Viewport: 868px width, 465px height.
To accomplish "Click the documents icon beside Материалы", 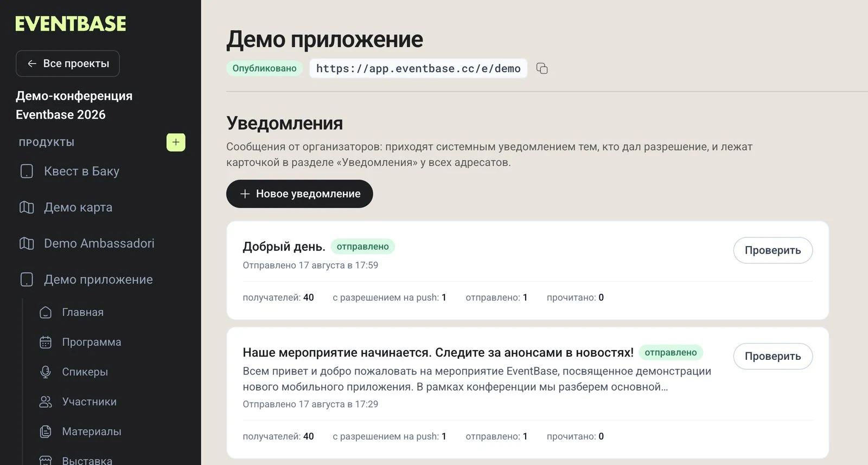I will [x=46, y=431].
